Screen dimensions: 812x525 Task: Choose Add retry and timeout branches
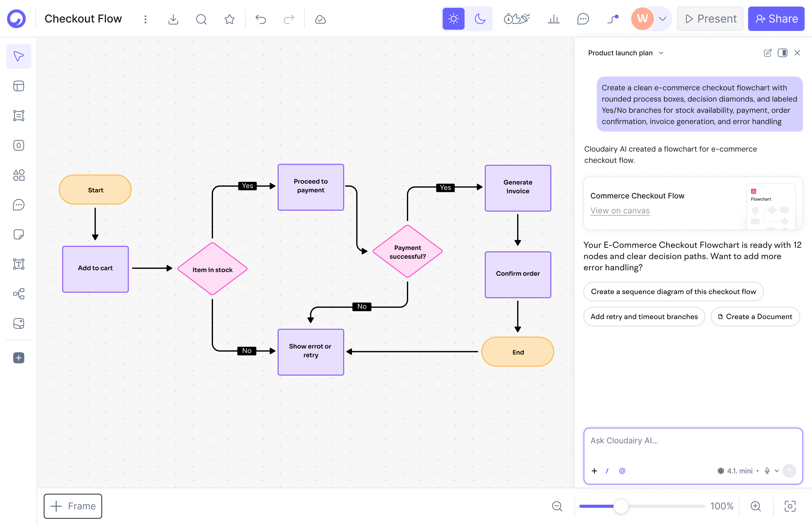pyautogui.click(x=644, y=316)
